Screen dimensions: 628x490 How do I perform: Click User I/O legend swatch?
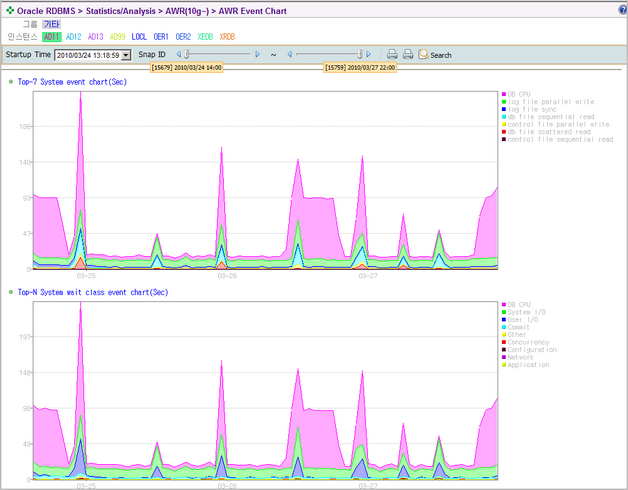click(x=504, y=319)
